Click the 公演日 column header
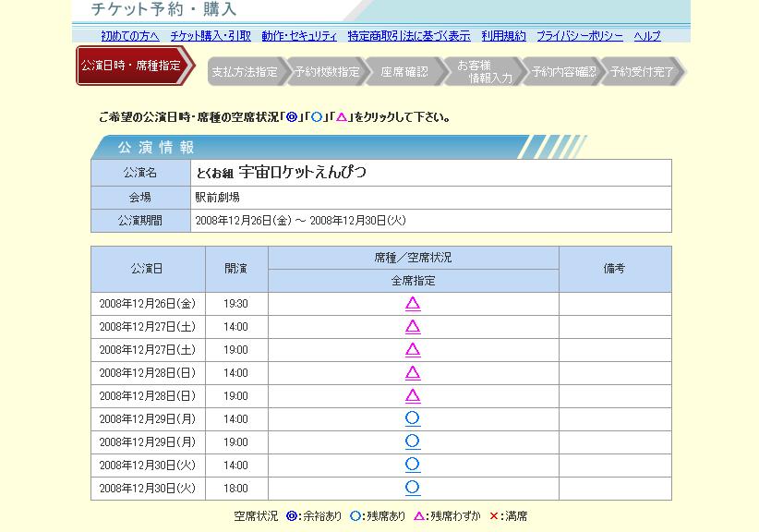Image resolution: width=759 pixels, height=532 pixels. click(148, 269)
